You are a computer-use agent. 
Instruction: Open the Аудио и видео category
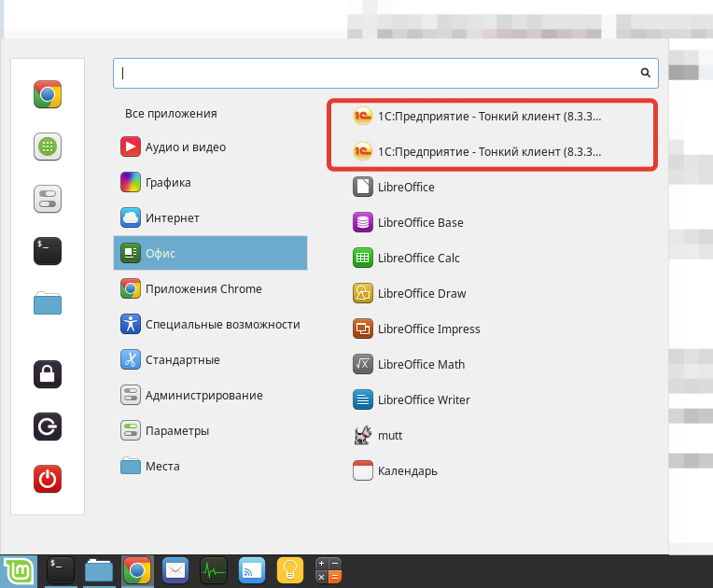point(210,147)
